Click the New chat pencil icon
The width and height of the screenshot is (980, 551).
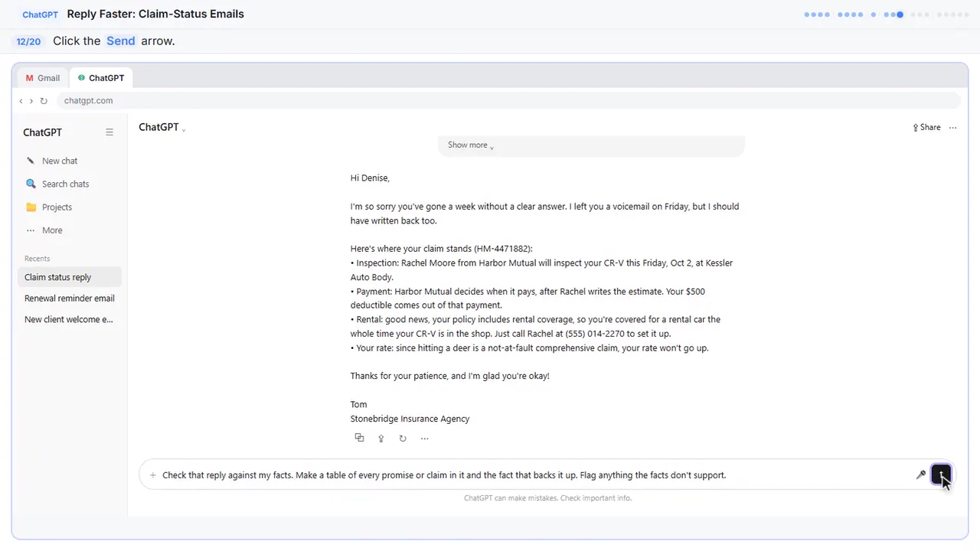click(x=31, y=161)
